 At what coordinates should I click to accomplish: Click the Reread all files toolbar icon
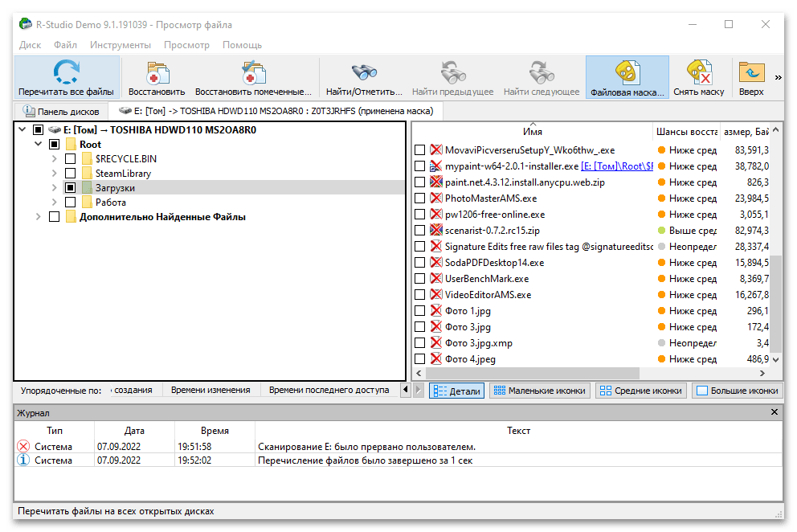pos(66,75)
